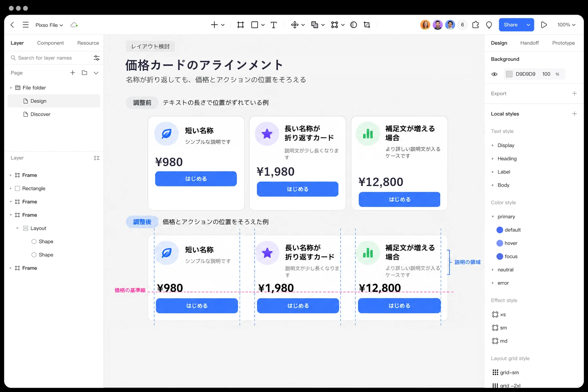Open the 100% zoom level dropdown
The image size is (588, 392).
[x=566, y=25]
